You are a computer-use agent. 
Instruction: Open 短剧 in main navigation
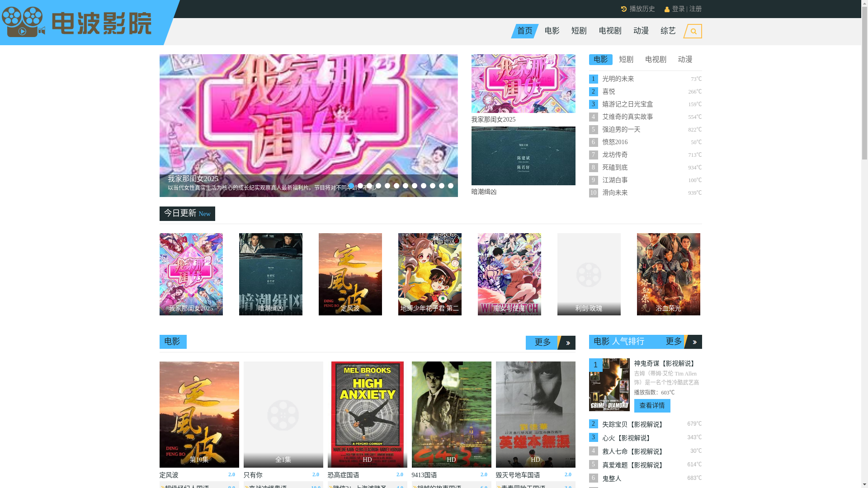pos(579,31)
